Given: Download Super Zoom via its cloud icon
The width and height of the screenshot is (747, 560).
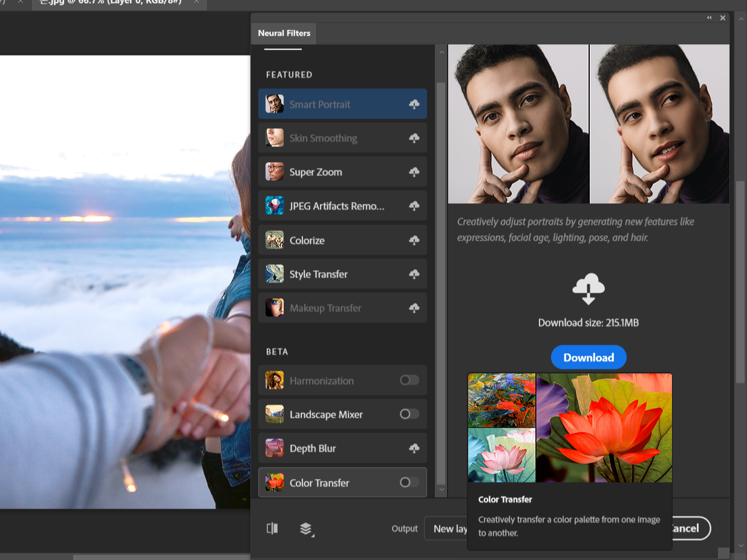Looking at the screenshot, I should [414, 172].
